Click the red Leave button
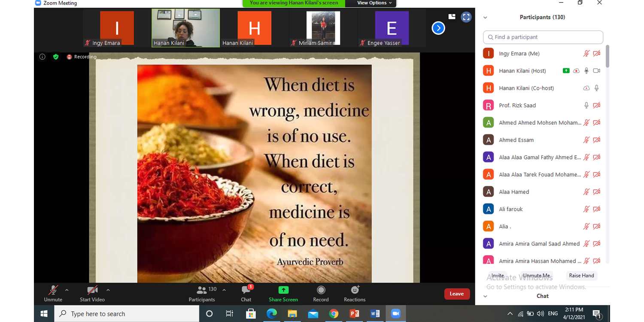The image size is (644, 322). [456, 294]
